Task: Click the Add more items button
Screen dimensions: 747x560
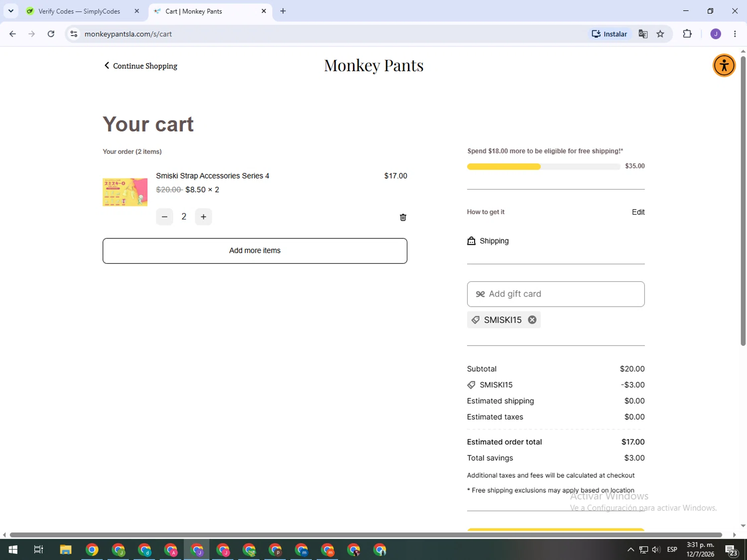Action: 255,251
